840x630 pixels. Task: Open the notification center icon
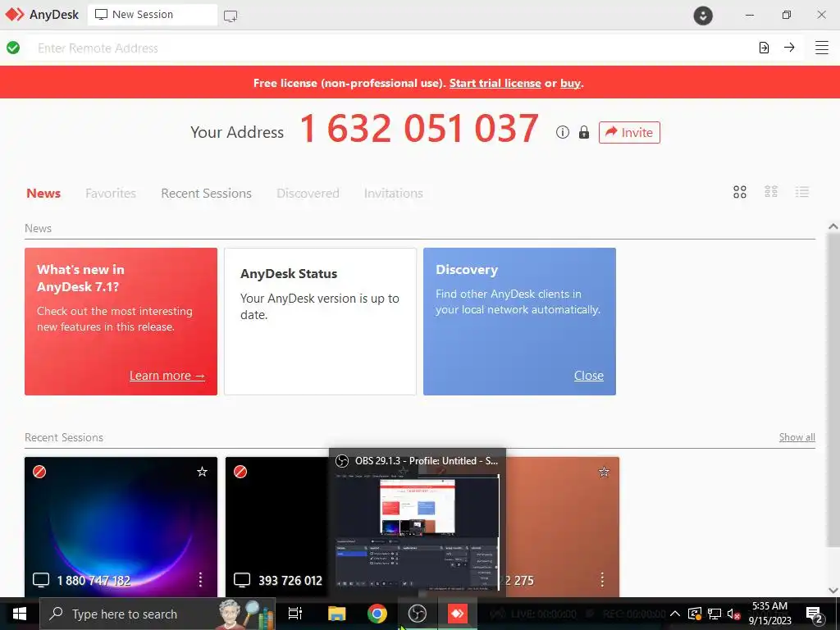pyautogui.click(x=814, y=615)
